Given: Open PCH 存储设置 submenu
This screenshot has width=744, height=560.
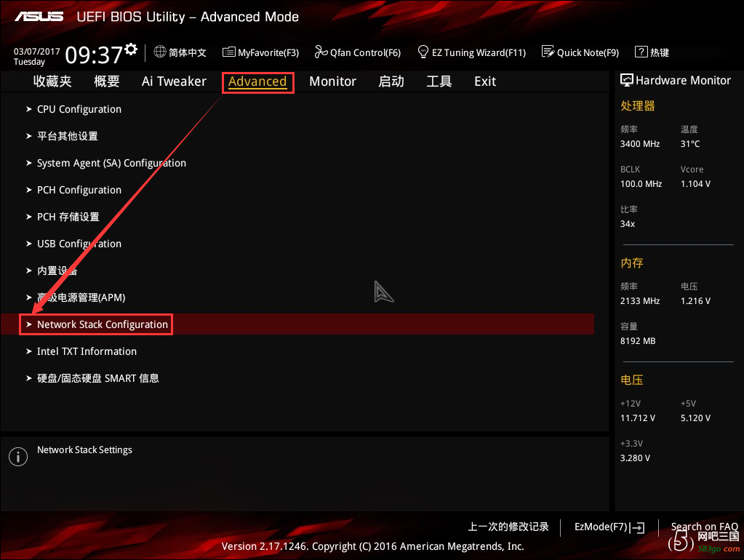Looking at the screenshot, I should 68,217.
